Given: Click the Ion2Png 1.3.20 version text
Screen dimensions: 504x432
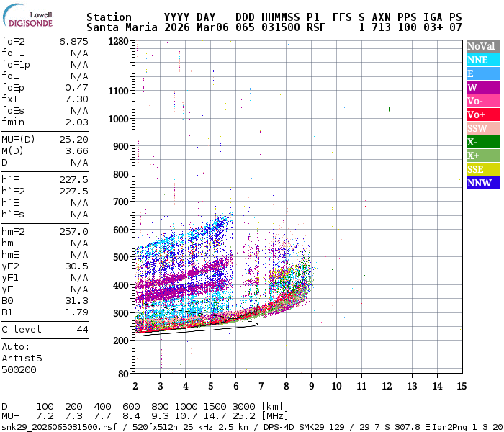Looking at the screenshot, I should (468, 427).
